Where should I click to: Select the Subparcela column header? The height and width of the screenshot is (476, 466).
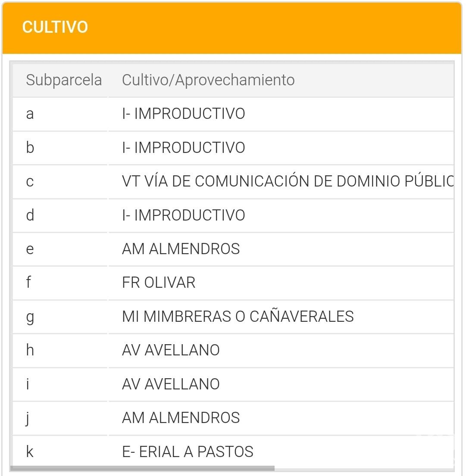coord(64,80)
